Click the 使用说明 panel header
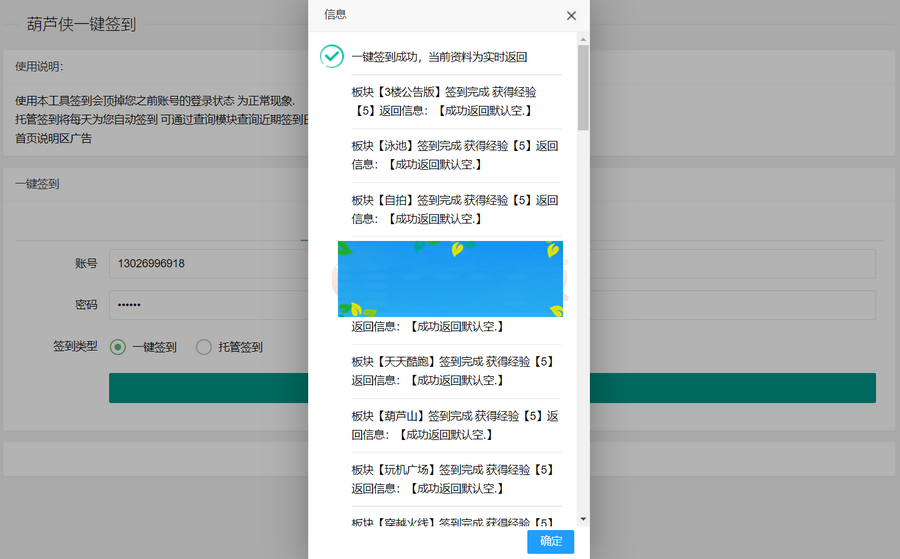This screenshot has height=559, width=900. (x=40, y=67)
